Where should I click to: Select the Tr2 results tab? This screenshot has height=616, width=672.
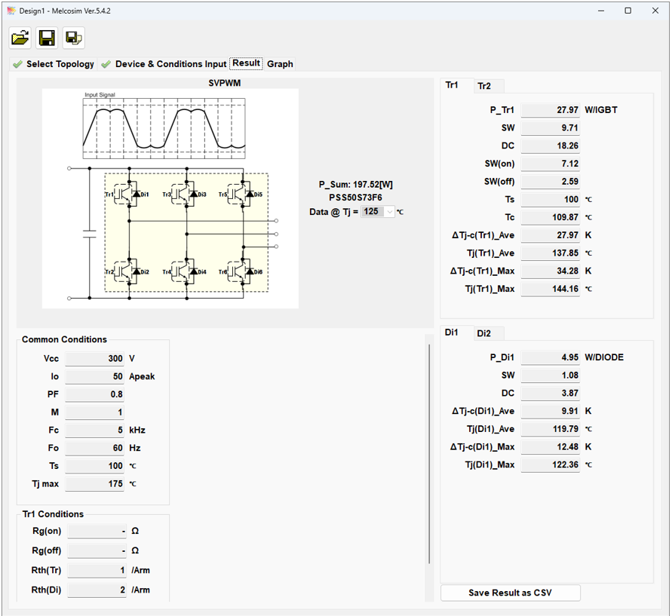point(484,86)
